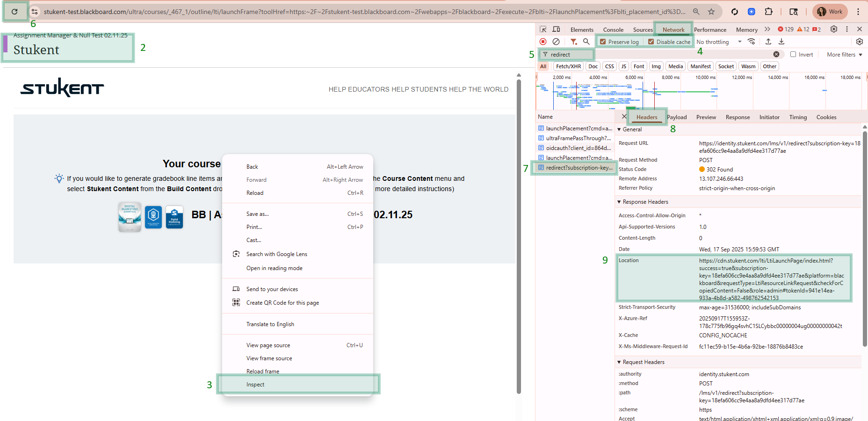Toggle the device toolbar icon in DevTools
Viewport: 868px width, 421px height.
(557, 29)
